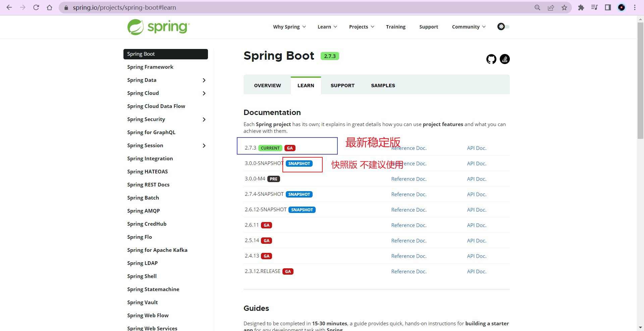Expand the Community navigation menu
644x331 pixels.
click(x=469, y=27)
